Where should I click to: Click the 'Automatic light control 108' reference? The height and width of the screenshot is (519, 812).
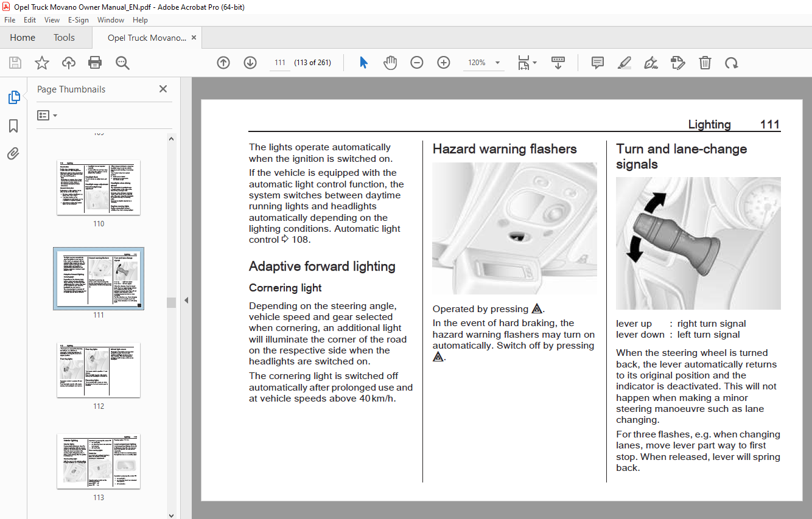pos(325,234)
